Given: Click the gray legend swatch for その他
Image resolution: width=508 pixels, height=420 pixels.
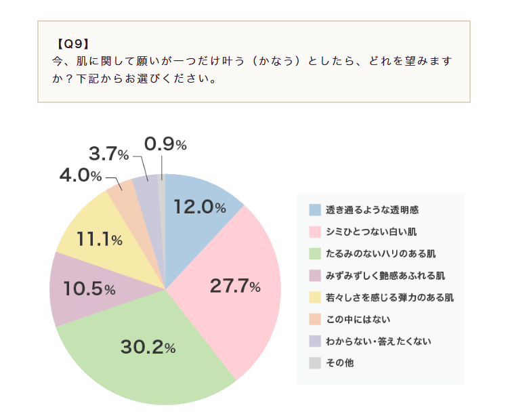Looking at the screenshot, I should click(x=315, y=363).
